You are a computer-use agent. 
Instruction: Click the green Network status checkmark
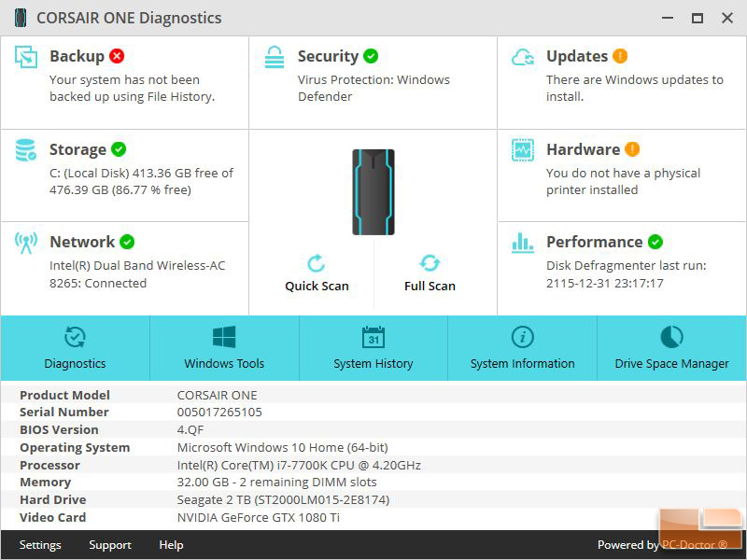127,242
